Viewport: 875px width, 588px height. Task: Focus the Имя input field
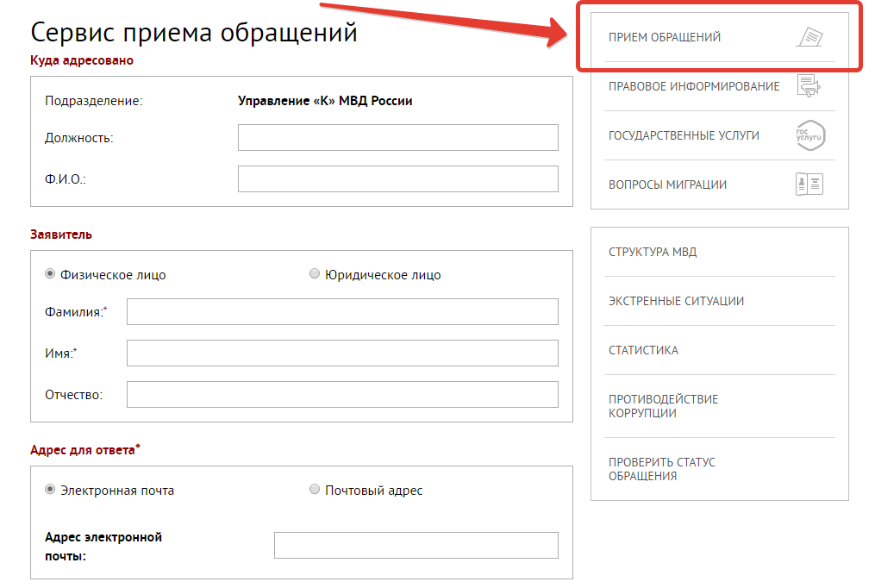(x=342, y=353)
